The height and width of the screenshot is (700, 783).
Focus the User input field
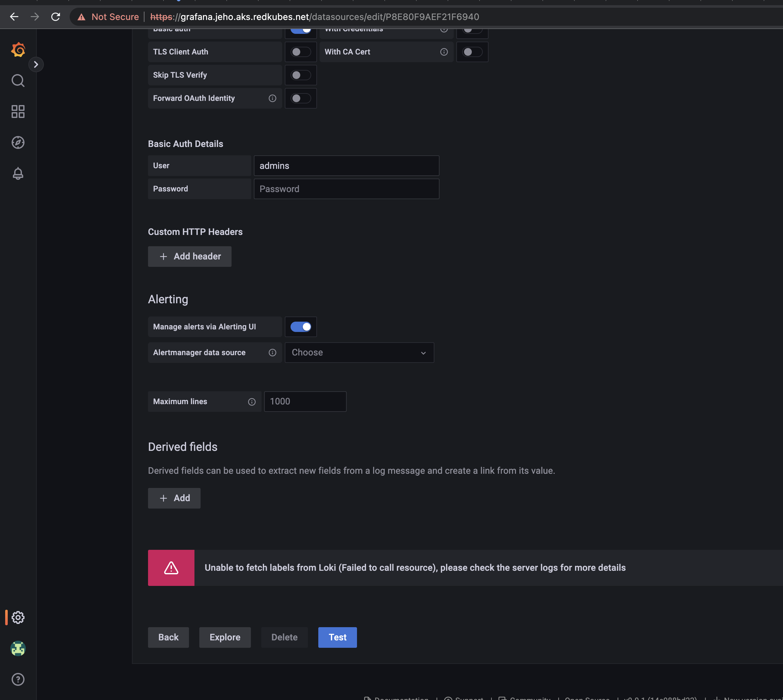point(346,166)
